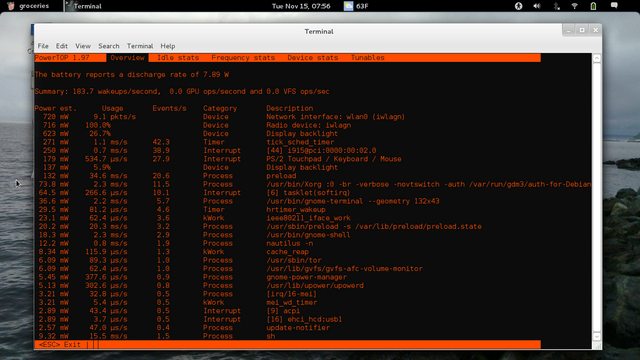
Task: Click the PowerTOP 1.97 label
Action: pos(62,58)
